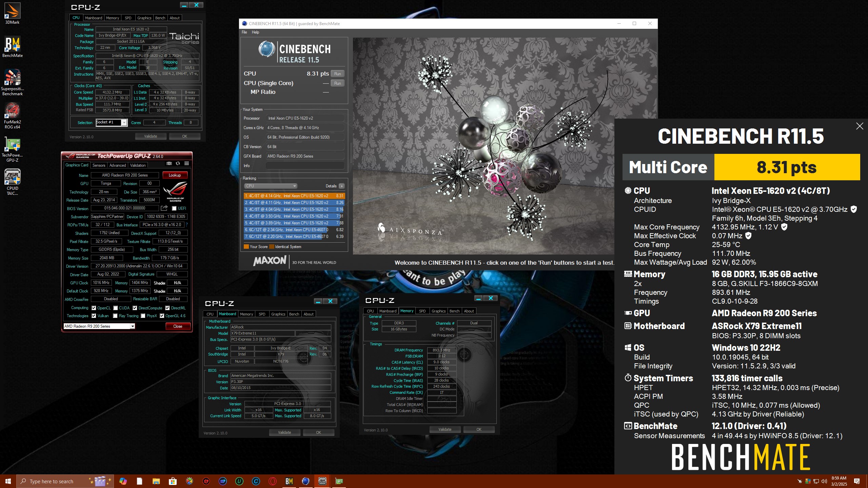The width and height of the screenshot is (868, 488).
Task: Toggle the UEFI checkbox in GPU-Z
Action: pyautogui.click(x=174, y=208)
